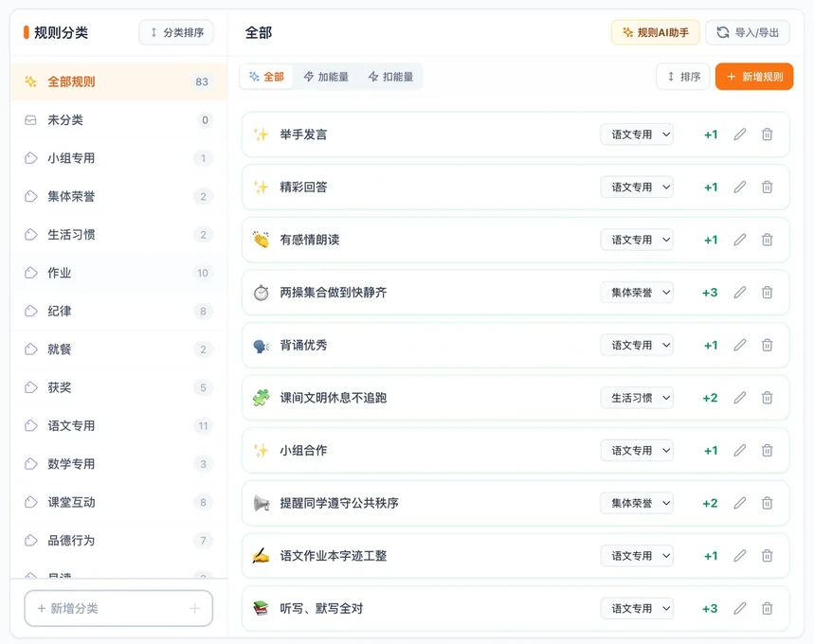
Task: Edit the 提醒同学遵守公共秩序 rule pencil icon
Action: pyautogui.click(x=740, y=503)
